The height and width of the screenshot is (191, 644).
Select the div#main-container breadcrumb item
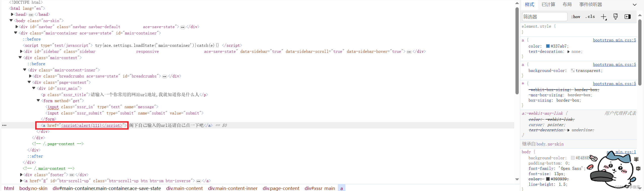107,188
